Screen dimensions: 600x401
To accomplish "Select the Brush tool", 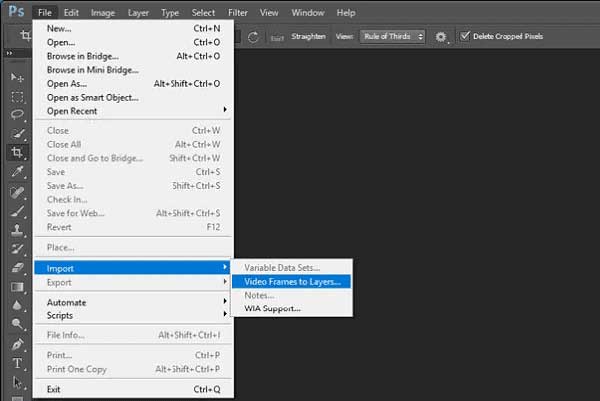I will point(17,211).
